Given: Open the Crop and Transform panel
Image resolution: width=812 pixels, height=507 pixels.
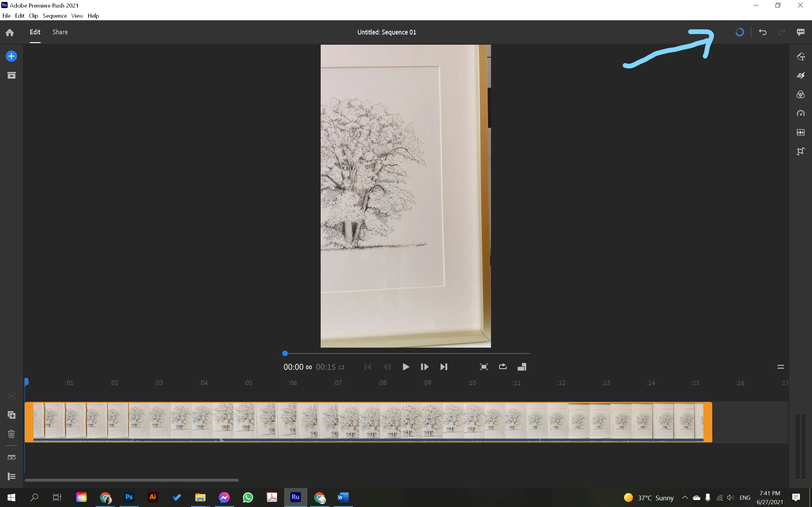Looking at the screenshot, I should (x=801, y=151).
